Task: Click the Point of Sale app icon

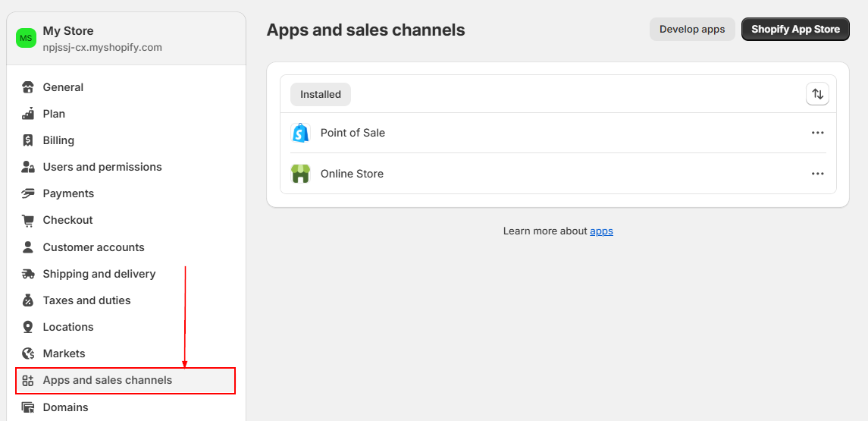Action: click(x=300, y=133)
